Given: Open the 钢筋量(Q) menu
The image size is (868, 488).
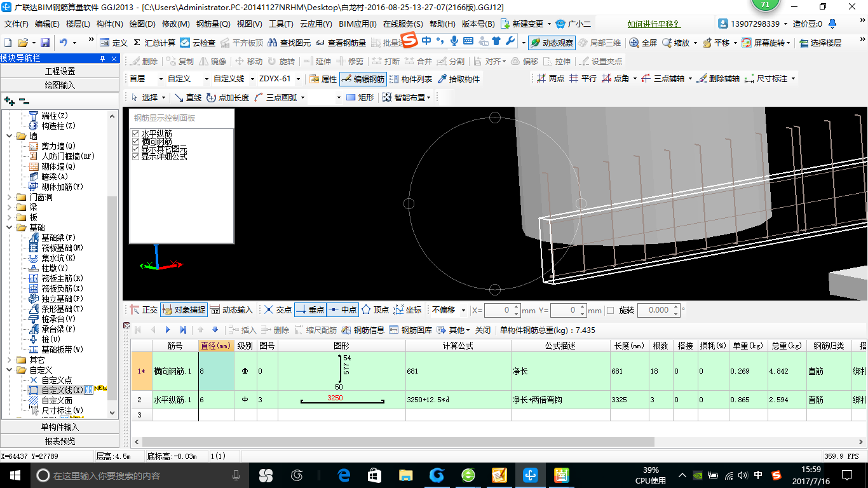Looking at the screenshot, I should (x=213, y=24).
